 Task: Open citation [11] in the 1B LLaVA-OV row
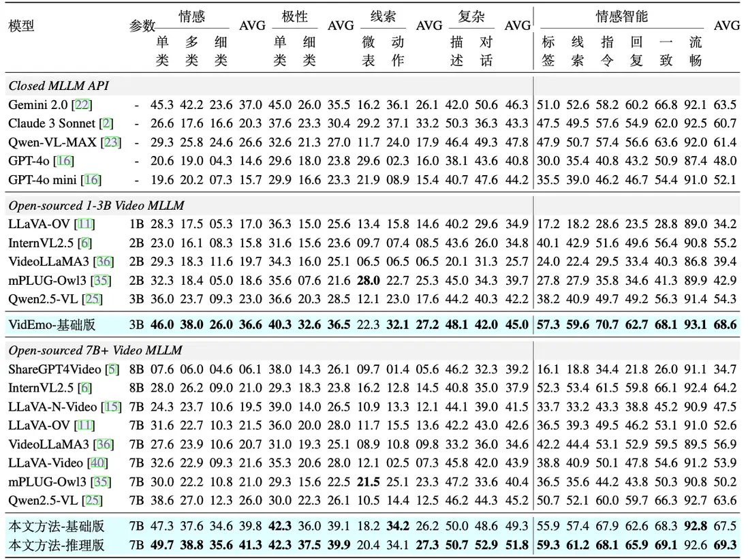(84, 224)
